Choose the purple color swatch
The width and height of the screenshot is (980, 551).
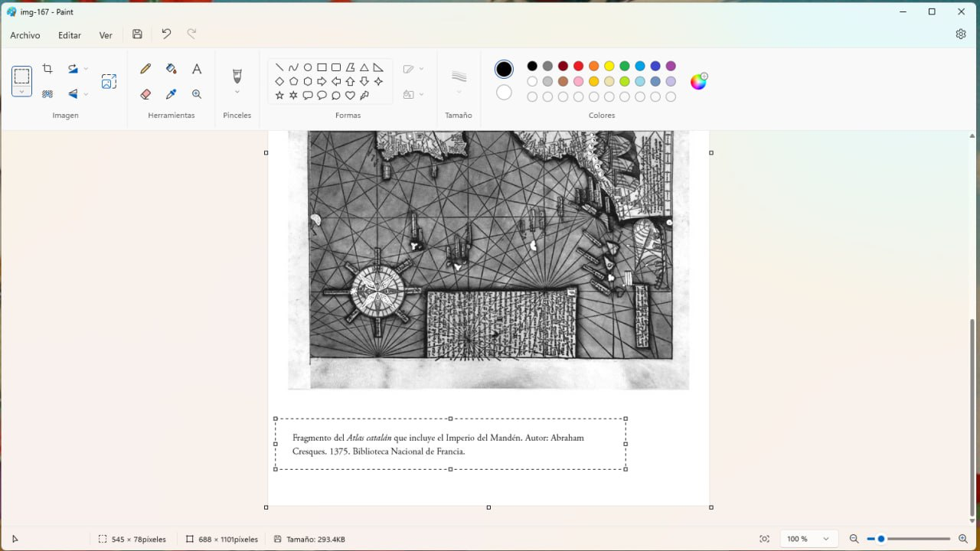point(671,67)
